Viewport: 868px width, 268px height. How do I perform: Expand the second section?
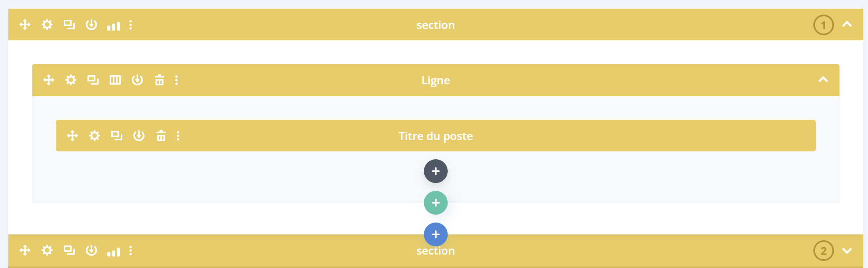click(x=847, y=251)
